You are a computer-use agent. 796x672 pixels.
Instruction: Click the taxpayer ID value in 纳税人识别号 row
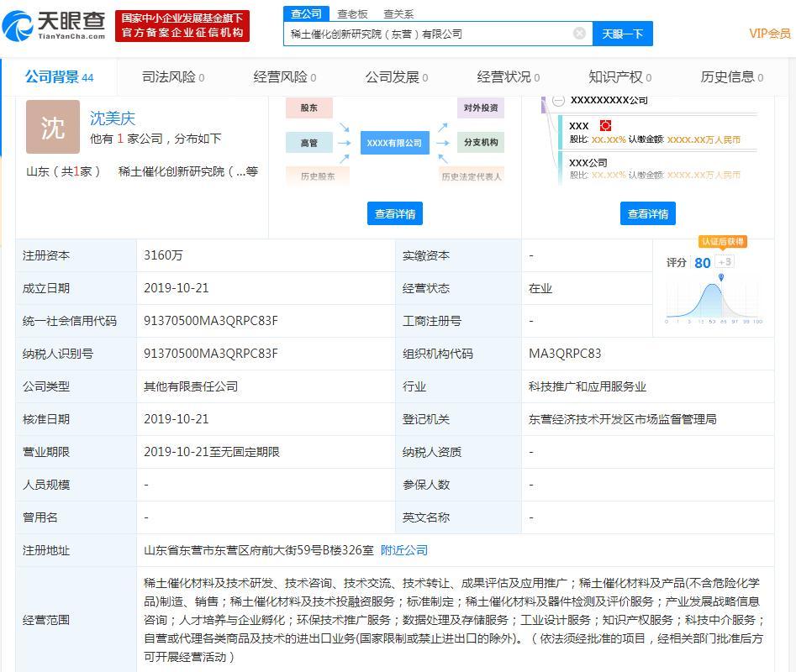tap(211, 354)
